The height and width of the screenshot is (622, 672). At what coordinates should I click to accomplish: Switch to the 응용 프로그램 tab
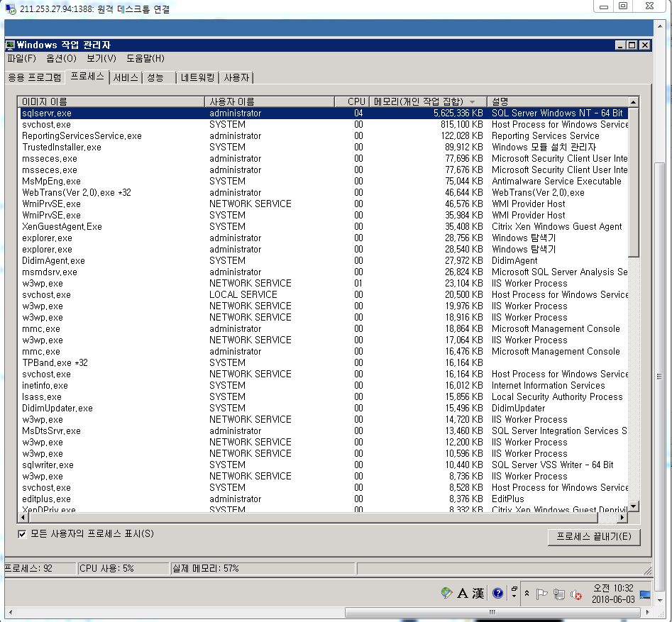point(35,77)
